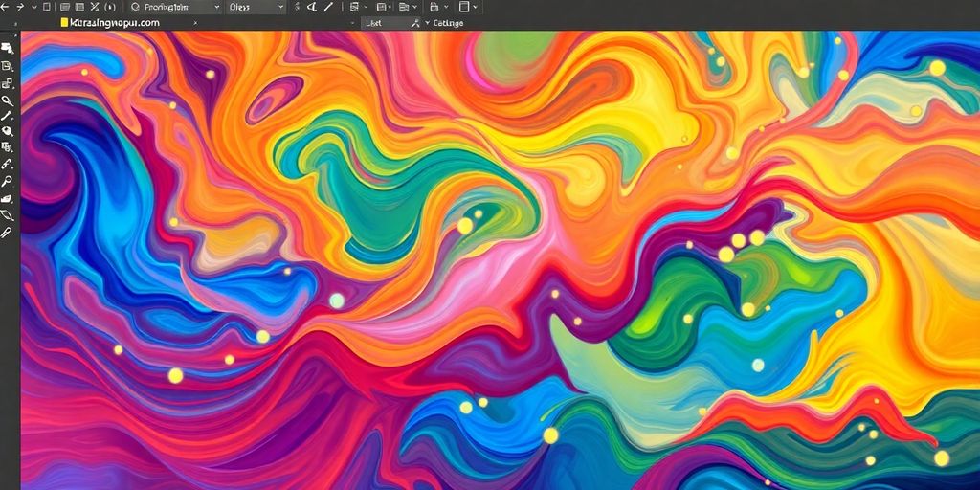Select the leaf-shaped tool in left sidebar
Image resolution: width=980 pixels, height=490 pixels.
[7, 215]
